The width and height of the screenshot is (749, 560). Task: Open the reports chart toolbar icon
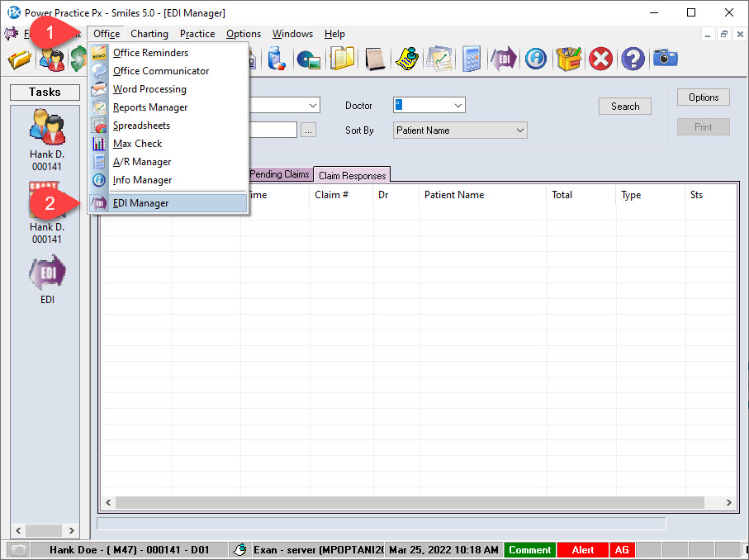pos(439,59)
